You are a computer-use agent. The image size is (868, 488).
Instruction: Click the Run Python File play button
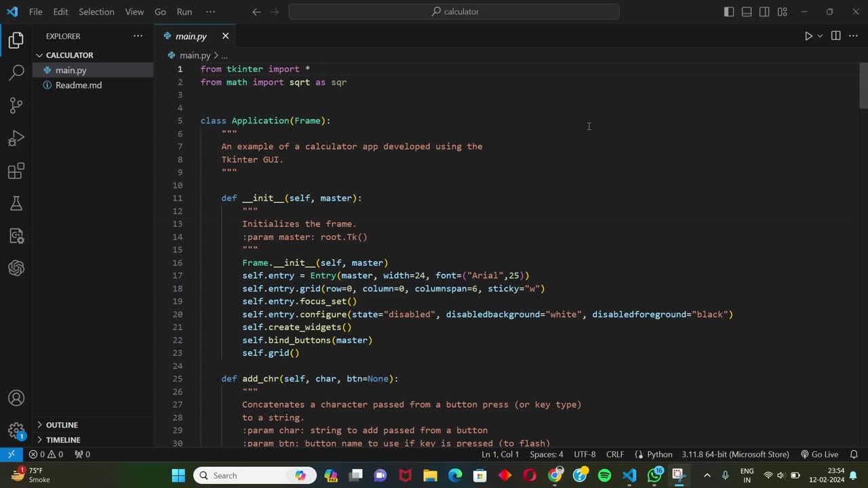pos(808,36)
